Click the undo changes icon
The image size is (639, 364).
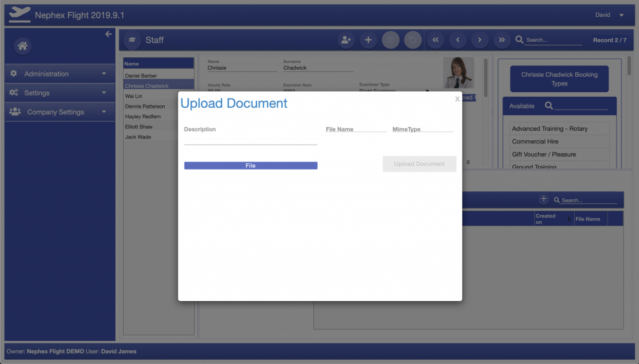coord(412,40)
